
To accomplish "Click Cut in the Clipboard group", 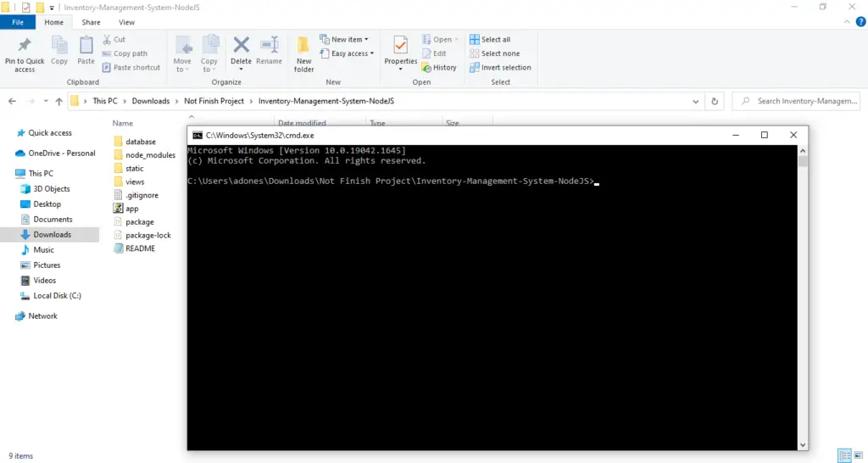I will [x=114, y=39].
